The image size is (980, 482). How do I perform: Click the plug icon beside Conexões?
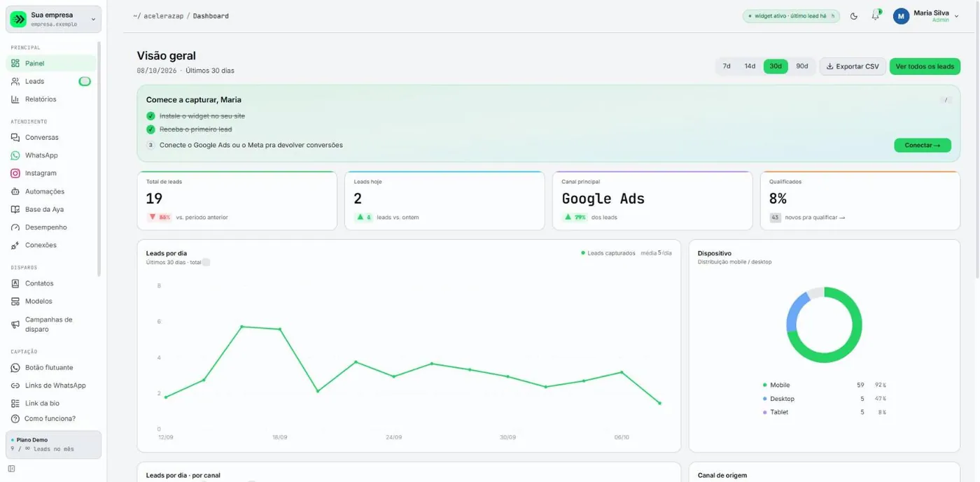point(15,246)
